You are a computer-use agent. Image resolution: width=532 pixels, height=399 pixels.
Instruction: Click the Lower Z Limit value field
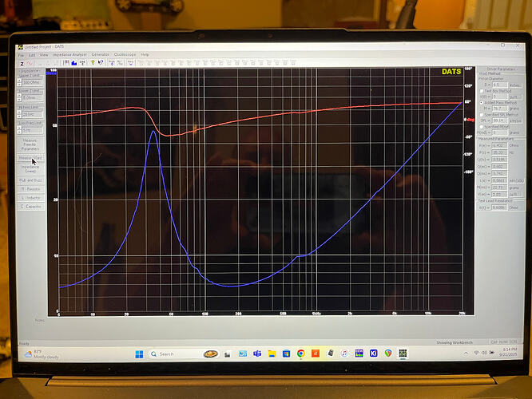pos(32,98)
